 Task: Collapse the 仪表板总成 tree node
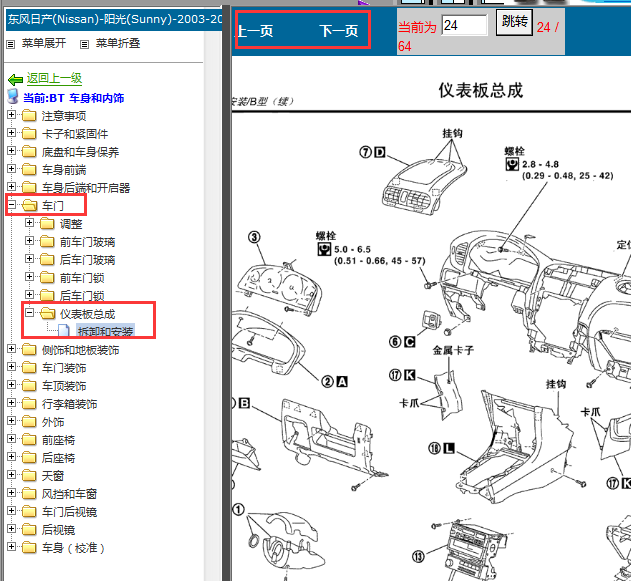tap(29, 312)
